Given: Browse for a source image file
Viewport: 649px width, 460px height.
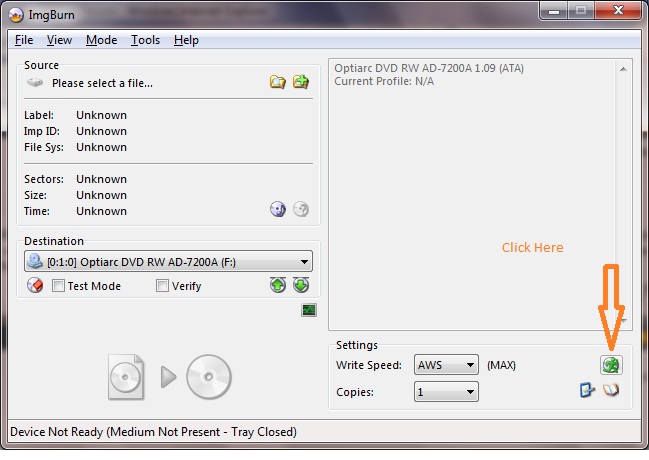Looking at the screenshot, I should coord(278,82).
